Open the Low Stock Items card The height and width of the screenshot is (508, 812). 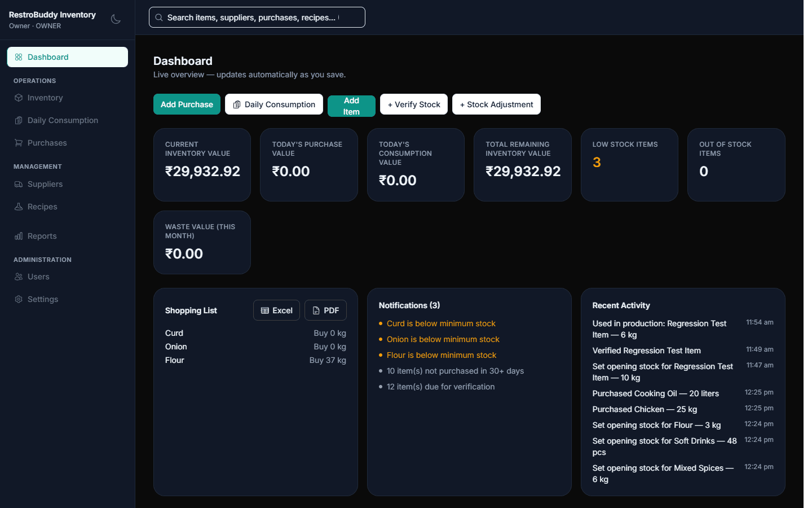pos(629,165)
